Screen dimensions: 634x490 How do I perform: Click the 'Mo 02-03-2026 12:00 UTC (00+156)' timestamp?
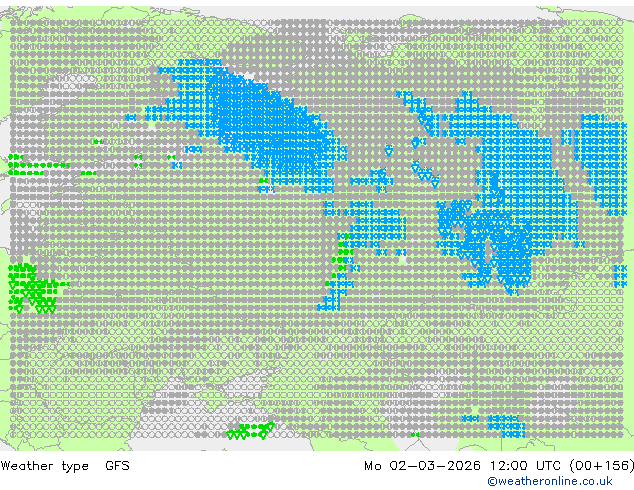[499, 466]
